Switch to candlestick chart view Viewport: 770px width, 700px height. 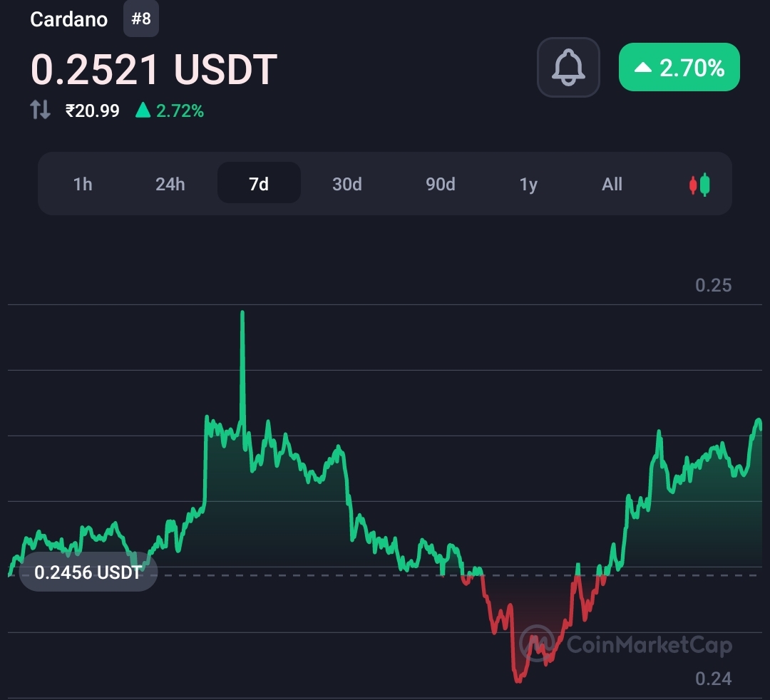click(x=699, y=185)
